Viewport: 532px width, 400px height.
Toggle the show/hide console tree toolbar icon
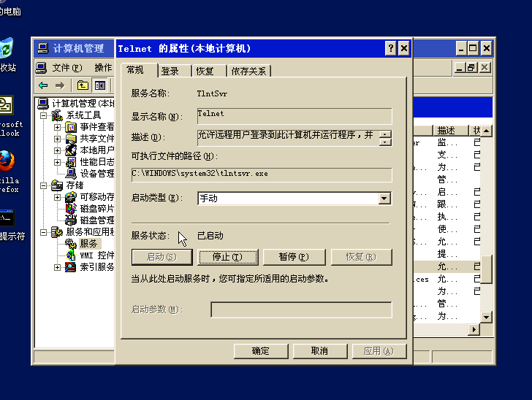coord(100,85)
